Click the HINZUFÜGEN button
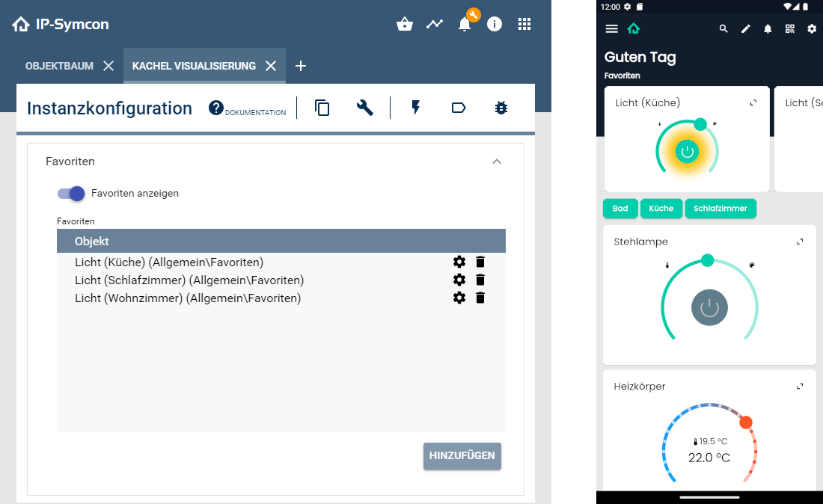823x504 pixels. pos(462,456)
